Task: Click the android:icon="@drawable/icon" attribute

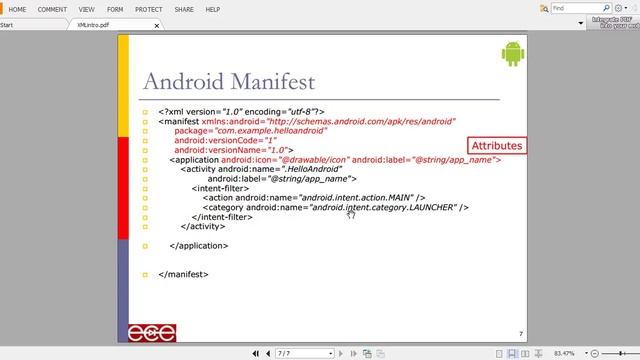Action: pyautogui.click(x=285, y=160)
